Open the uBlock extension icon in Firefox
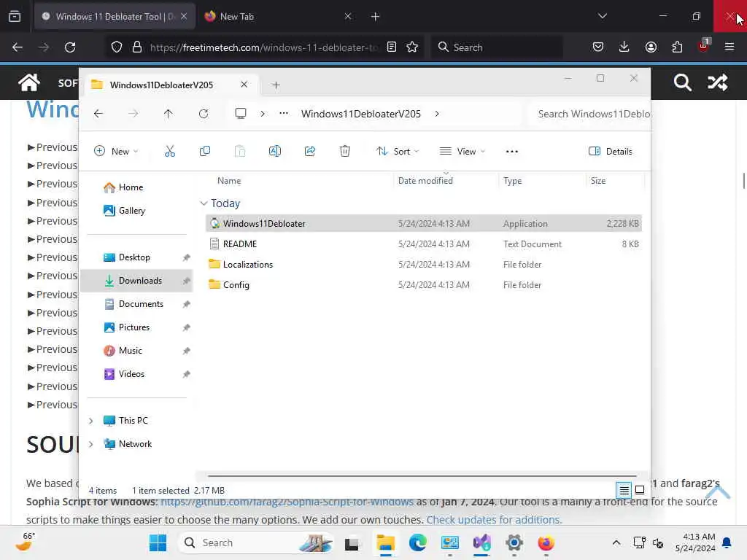Viewport: 747px width, 560px height. coord(704,46)
